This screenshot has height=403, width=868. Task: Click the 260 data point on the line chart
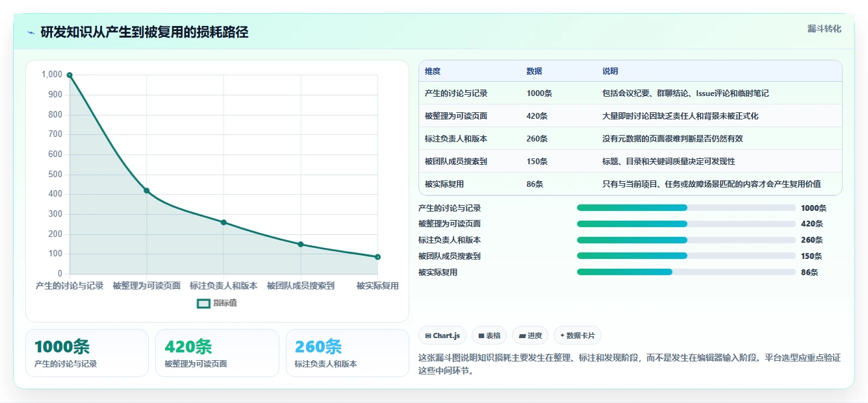[223, 223]
